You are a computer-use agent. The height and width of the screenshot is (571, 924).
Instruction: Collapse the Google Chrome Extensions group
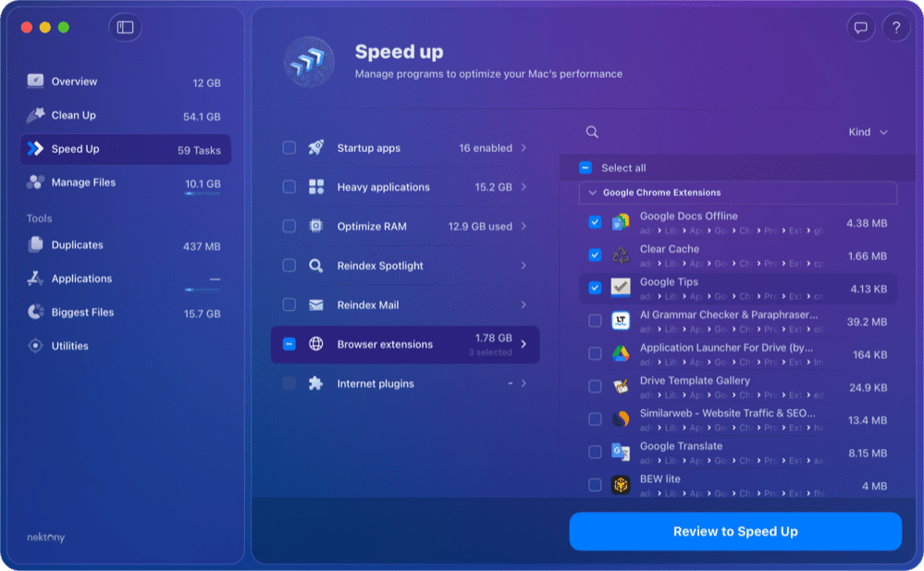coord(593,192)
